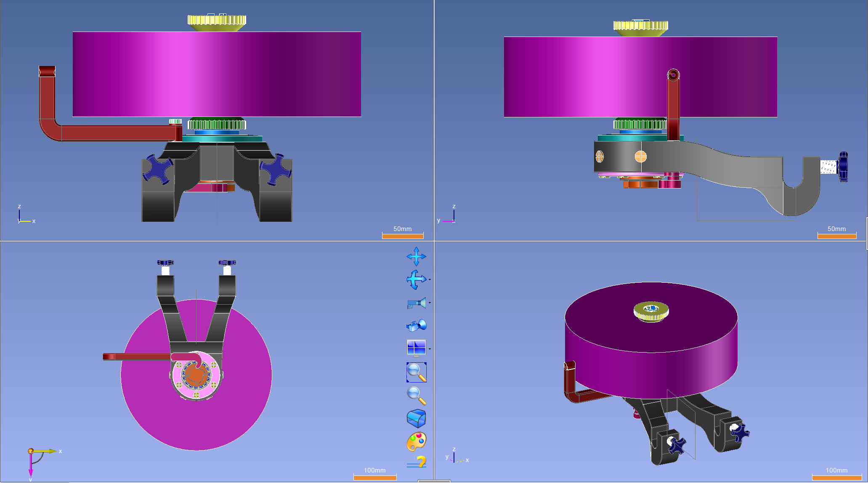Choose the plain Zoom magnifier tool
The image size is (868, 483).
pos(416,395)
